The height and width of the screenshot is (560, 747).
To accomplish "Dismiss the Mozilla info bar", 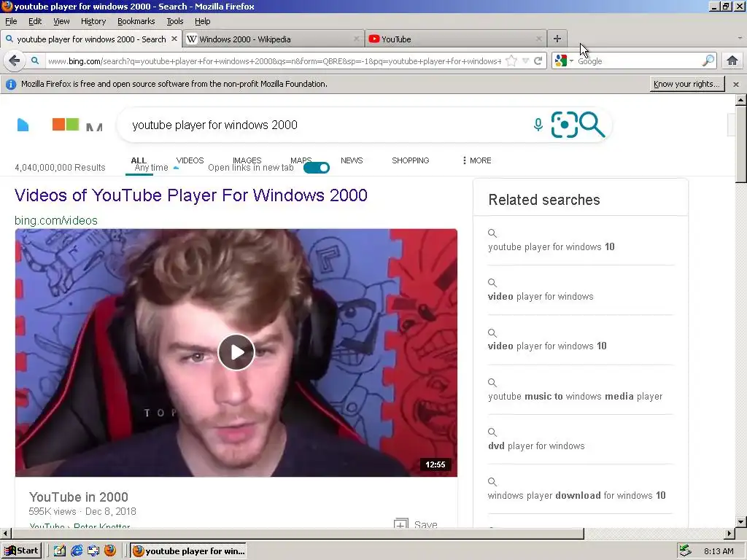I will point(736,85).
